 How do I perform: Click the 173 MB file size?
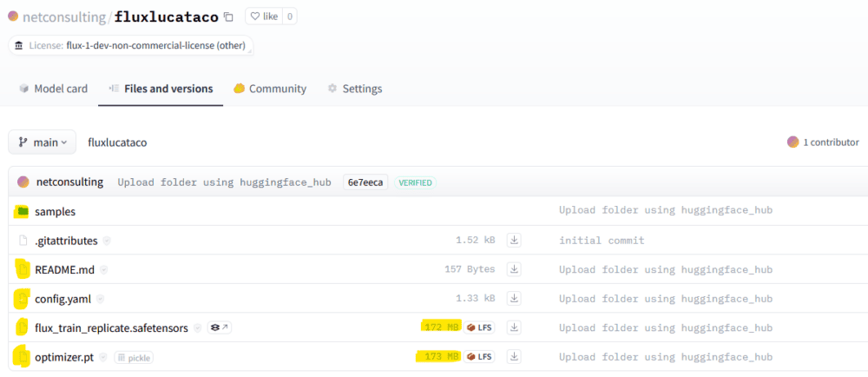pos(441,356)
